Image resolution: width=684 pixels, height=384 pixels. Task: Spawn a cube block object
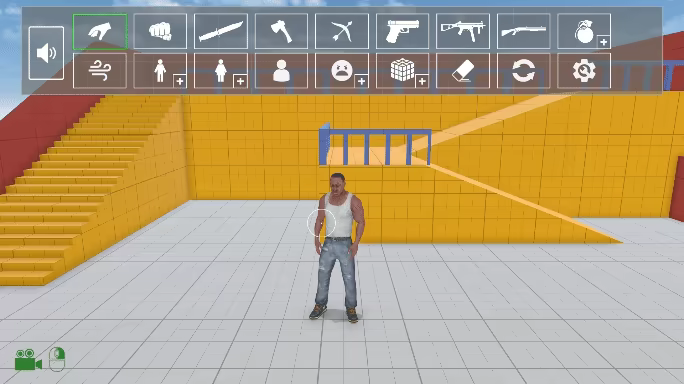pos(402,70)
